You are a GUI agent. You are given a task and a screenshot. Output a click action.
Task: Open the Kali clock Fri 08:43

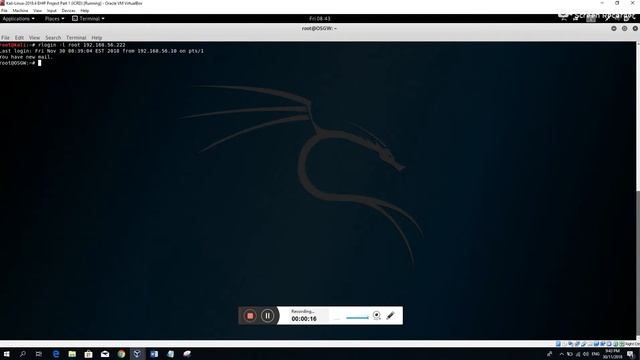tap(320, 19)
